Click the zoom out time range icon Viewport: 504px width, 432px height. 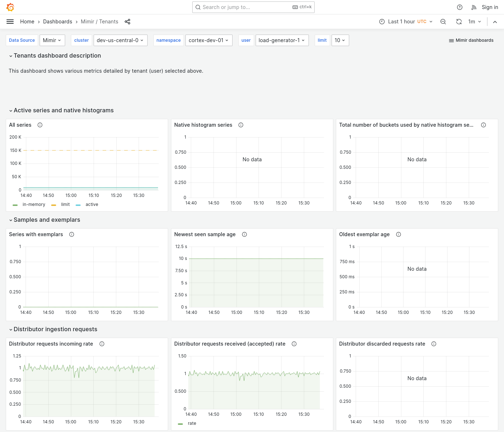pyautogui.click(x=443, y=22)
